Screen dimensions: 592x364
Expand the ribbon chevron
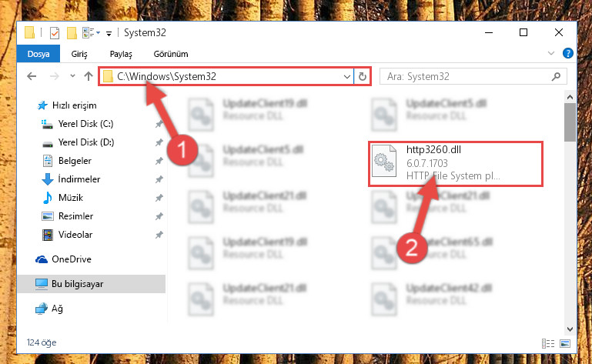point(551,53)
